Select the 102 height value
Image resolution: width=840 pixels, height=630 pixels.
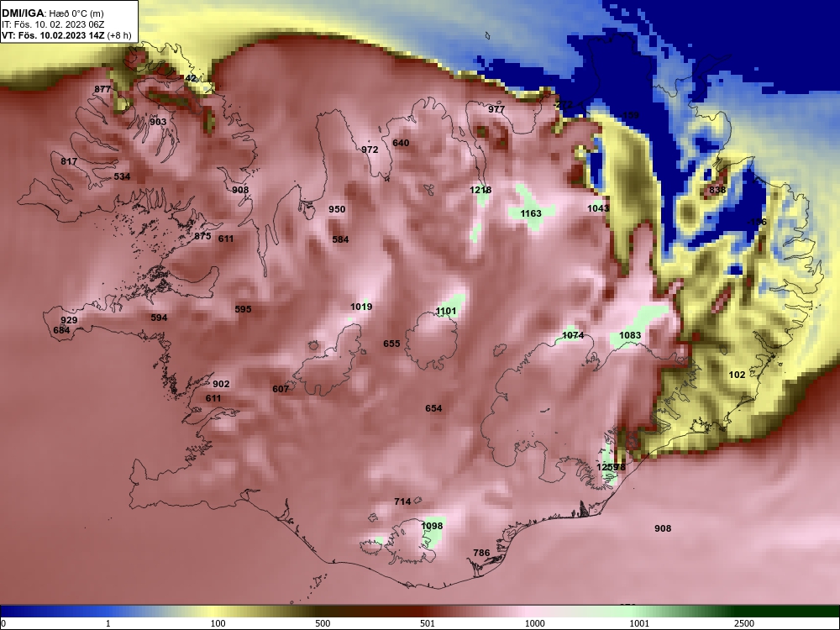[738, 375]
